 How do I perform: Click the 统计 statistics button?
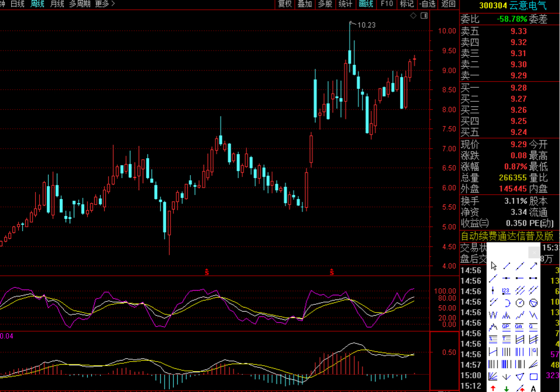pos(345,4)
